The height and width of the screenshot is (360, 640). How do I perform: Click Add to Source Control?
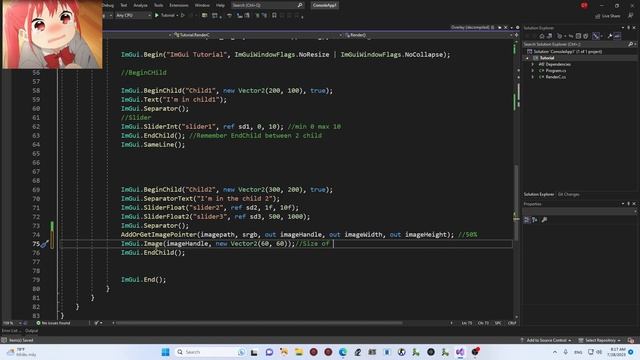546,340
